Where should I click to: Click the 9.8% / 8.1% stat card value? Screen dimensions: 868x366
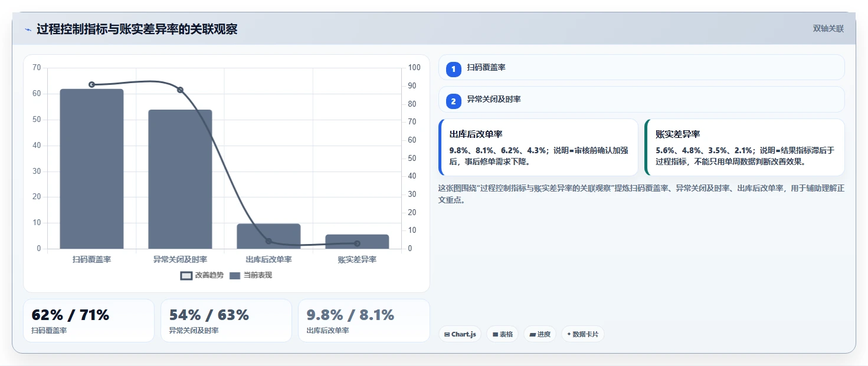pyautogui.click(x=350, y=315)
